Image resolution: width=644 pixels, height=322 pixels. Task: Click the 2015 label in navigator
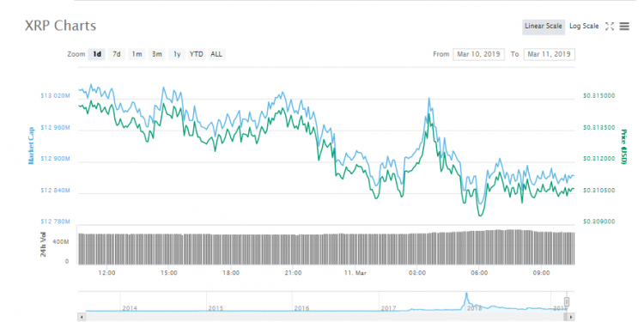click(216, 307)
